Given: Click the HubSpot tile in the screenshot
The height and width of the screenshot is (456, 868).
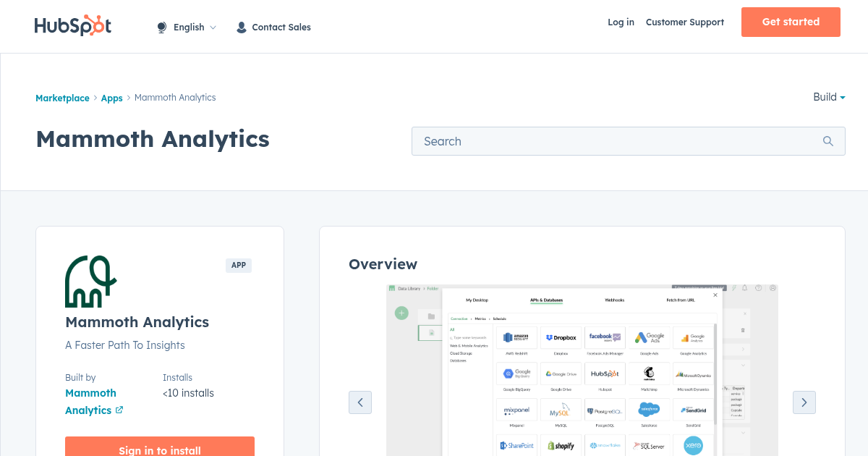Looking at the screenshot, I should (x=605, y=374).
